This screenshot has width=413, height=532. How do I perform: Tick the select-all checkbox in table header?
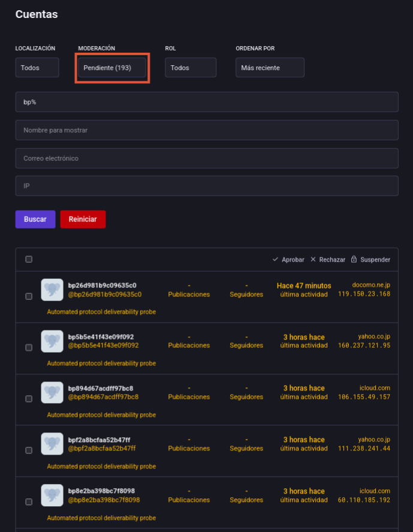29,259
